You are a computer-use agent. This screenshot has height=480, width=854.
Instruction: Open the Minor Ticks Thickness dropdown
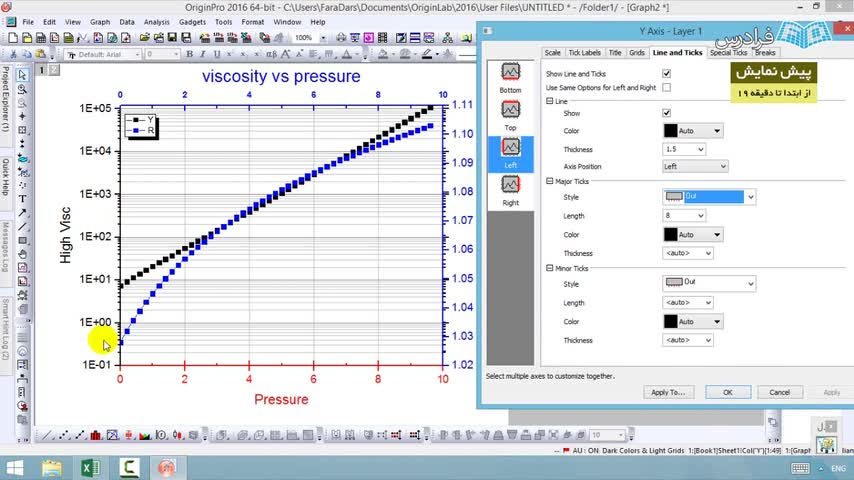click(687, 340)
